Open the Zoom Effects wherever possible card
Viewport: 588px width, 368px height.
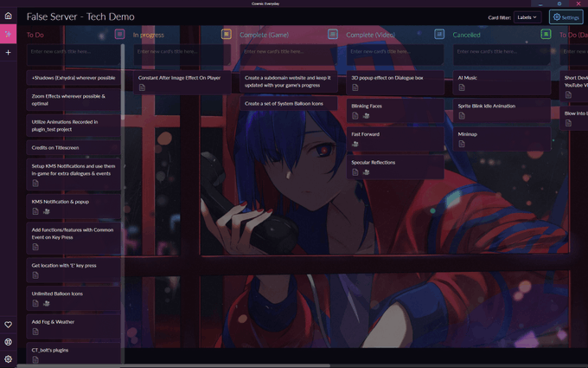pyautogui.click(x=73, y=100)
